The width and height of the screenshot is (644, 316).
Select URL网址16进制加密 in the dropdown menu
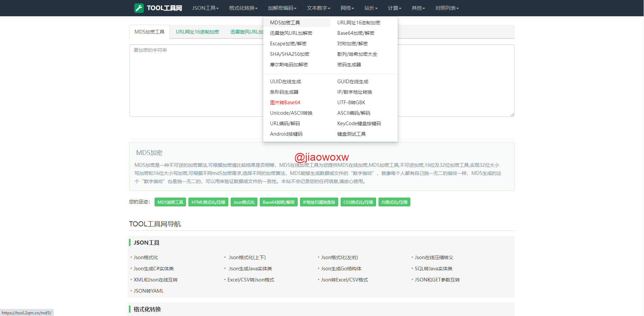[x=359, y=23]
